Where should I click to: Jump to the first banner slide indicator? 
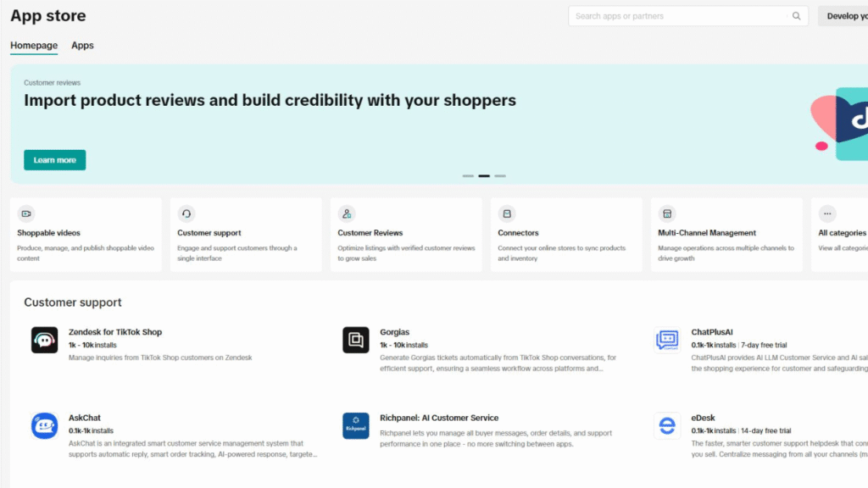[x=468, y=176]
